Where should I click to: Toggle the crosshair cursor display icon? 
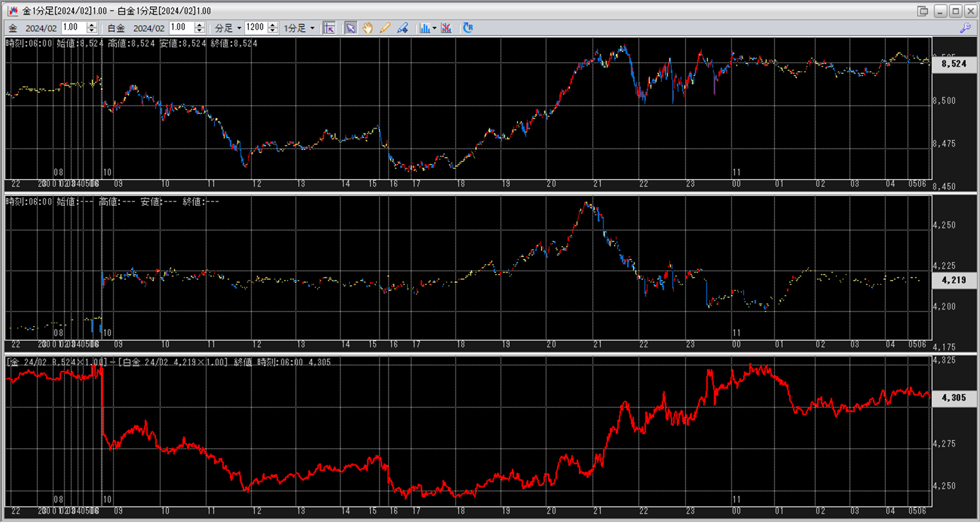tap(330, 28)
